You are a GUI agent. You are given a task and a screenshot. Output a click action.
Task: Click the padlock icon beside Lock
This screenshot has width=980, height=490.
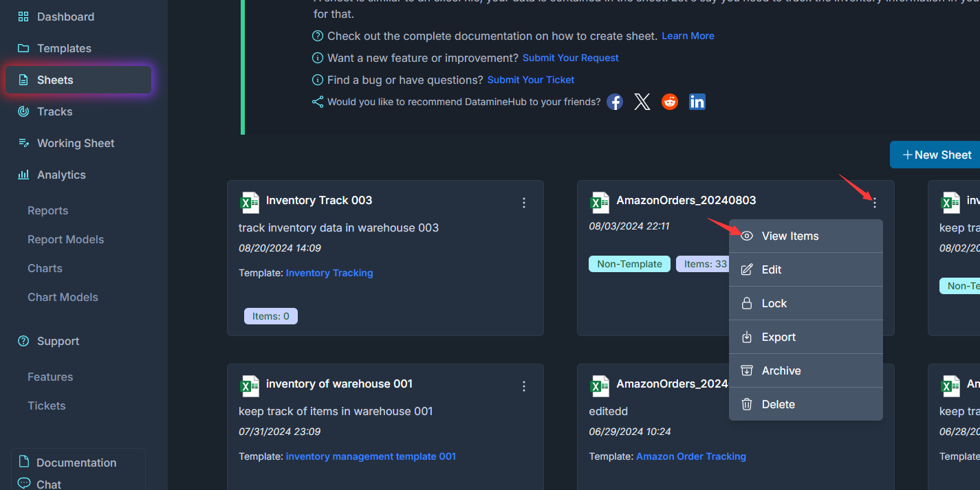coord(747,303)
